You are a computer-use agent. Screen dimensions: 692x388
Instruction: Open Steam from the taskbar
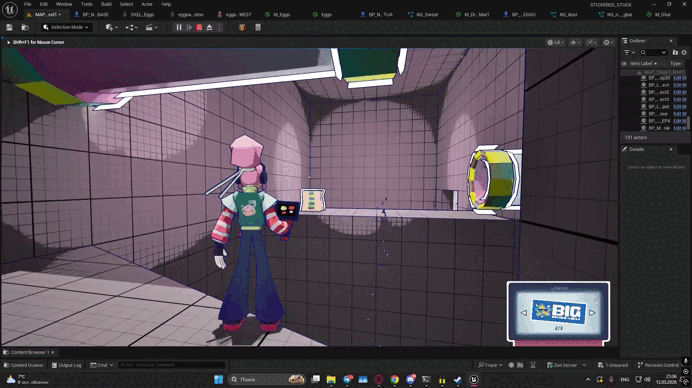click(x=458, y=380)
